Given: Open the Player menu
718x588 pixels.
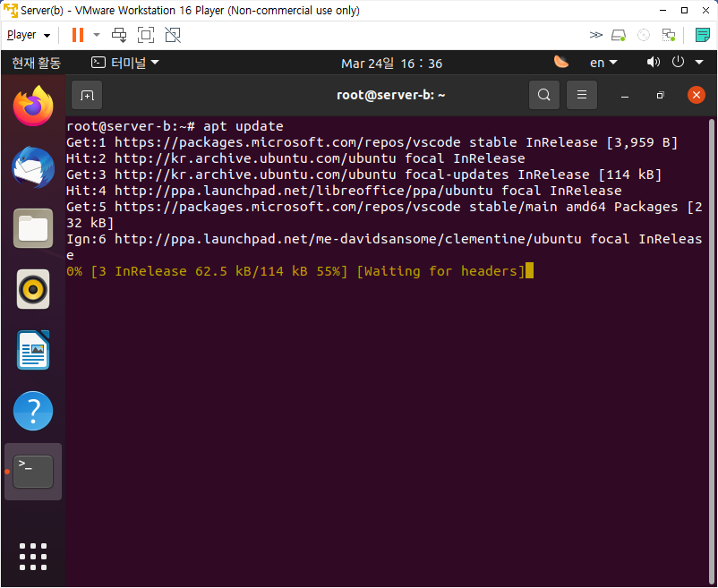Looking at the screenshot, I should coord(29,35).
